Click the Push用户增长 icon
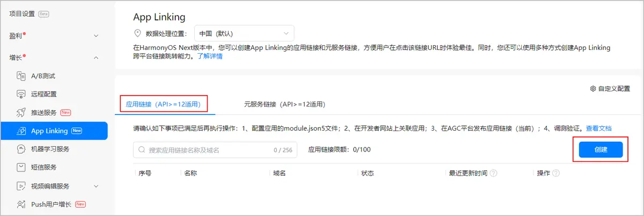This screenshot has width=644, height=216. coord(21,204)
